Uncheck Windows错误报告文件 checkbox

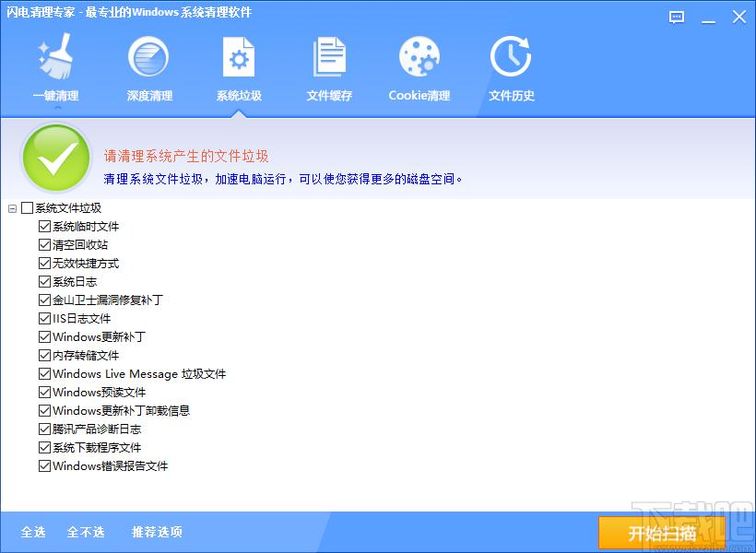44,465
